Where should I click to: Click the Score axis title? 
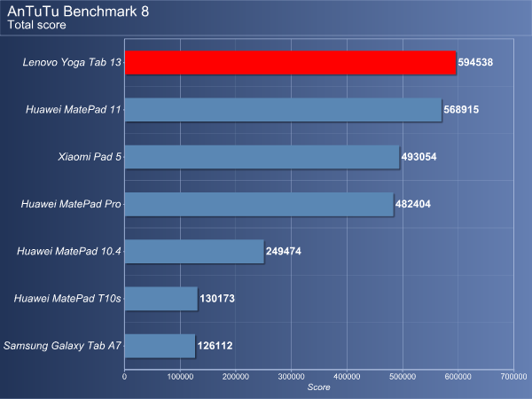(318, 387)
